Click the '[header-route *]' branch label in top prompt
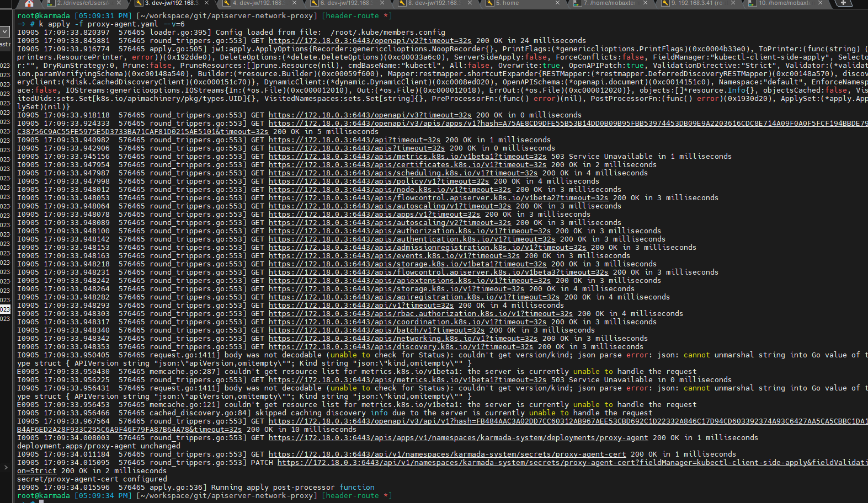 click(357, 15)
